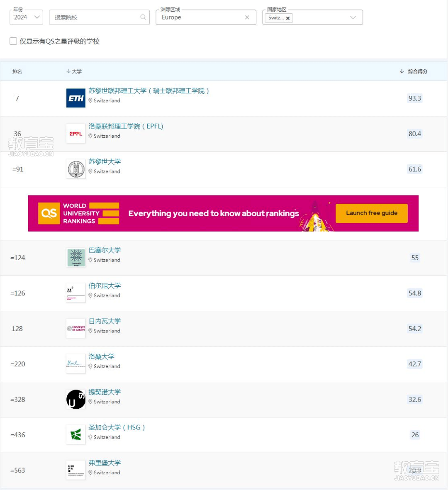The height and width of the screenshot is (490, 448).
Task: Open 弗里堡大学 link
Action: point(105,463)
